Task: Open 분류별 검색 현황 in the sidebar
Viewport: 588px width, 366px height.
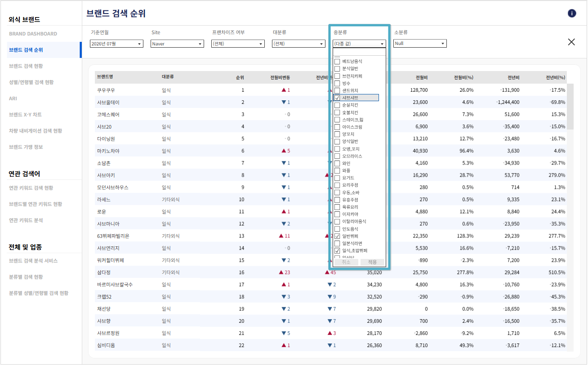Action: pos(26,277)
